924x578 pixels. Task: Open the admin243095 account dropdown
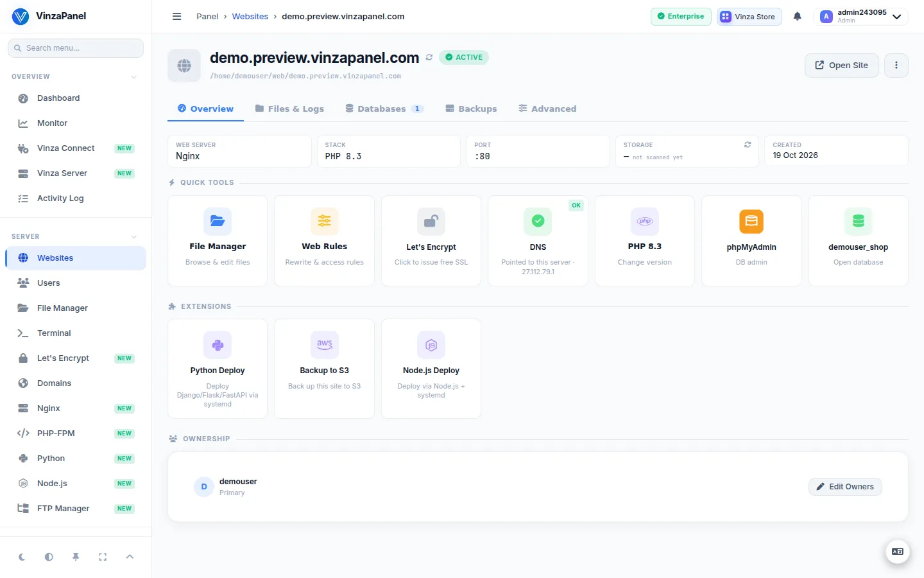tap(860, 17)
